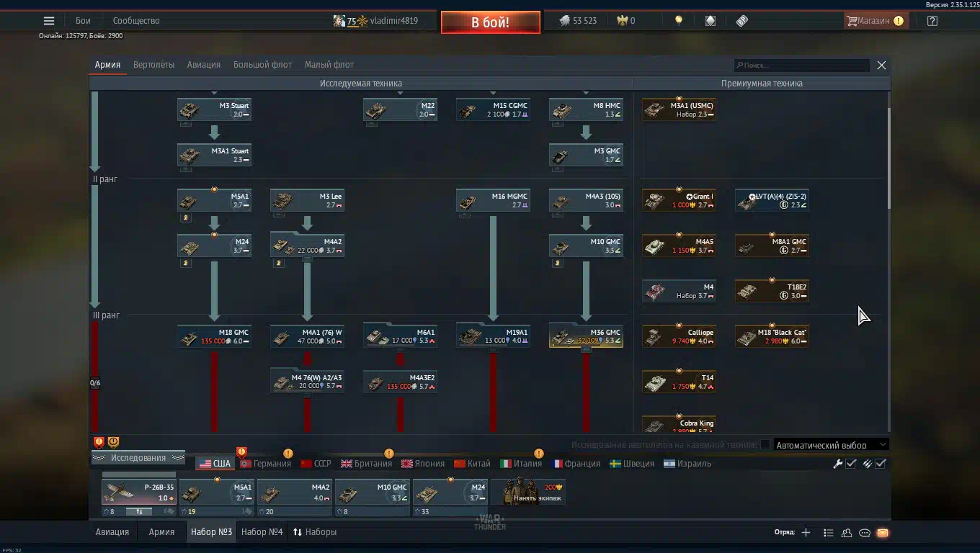The height and width of the screenshot is (553, 980).
Task: Open the hamburger main menu
Action: point(49,21)
